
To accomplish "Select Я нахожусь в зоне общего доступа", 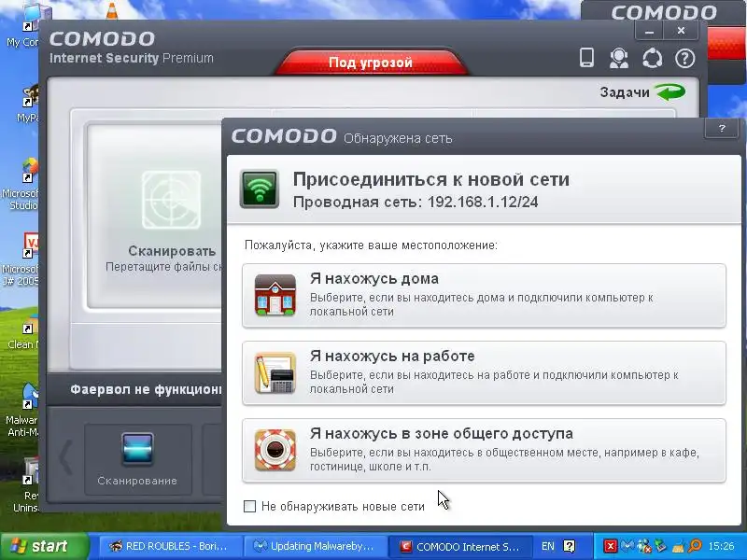I will tap(484, 451).
